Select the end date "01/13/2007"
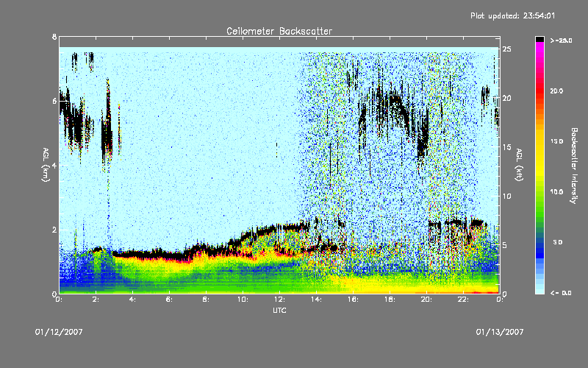 500,332
